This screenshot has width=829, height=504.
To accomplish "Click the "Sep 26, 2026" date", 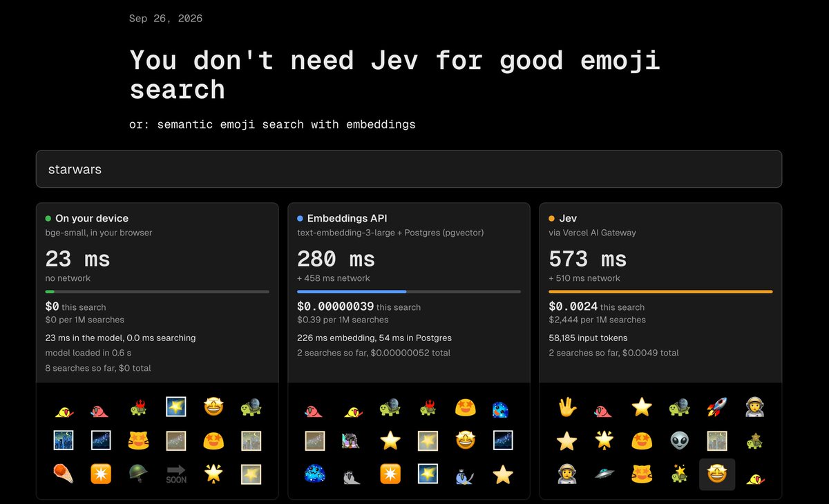I will 166,19.
